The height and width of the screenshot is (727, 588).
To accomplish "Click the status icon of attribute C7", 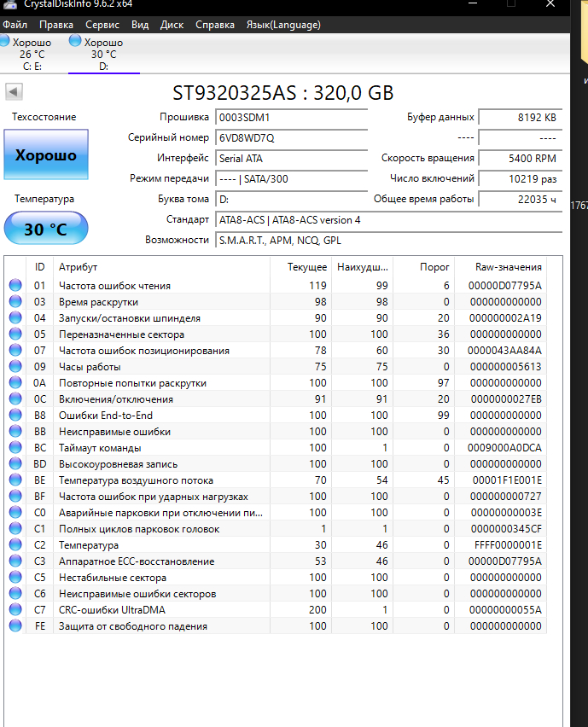I will tap(15, 610).
